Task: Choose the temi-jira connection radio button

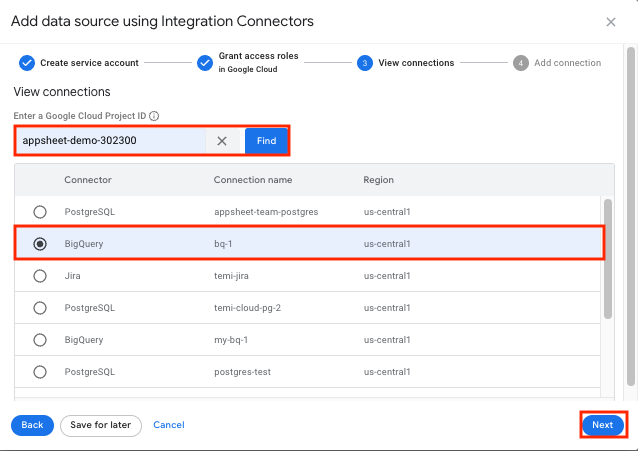Action: coord(40,276)
